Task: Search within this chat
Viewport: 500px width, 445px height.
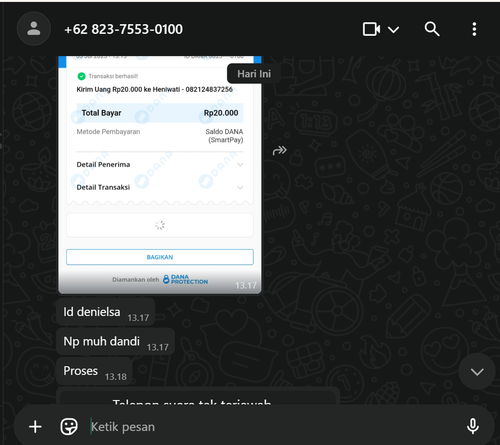Action: point(432,29)
